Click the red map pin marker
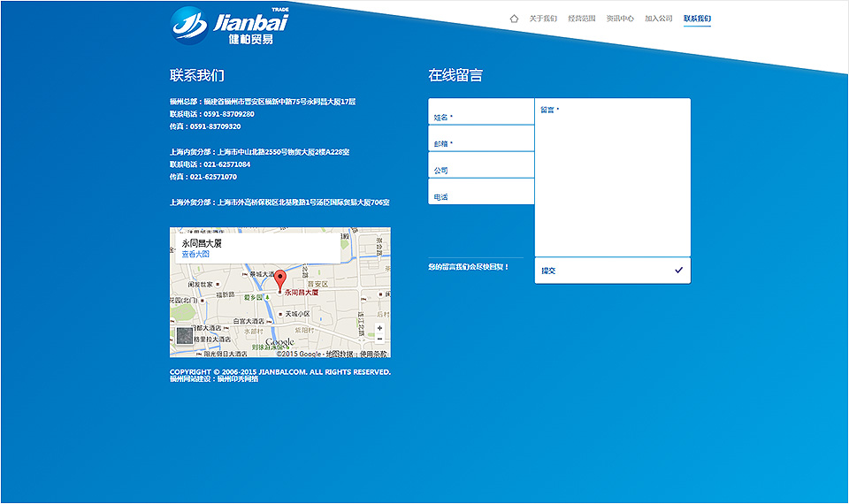The image size is (849, 504). coord(280,281)
